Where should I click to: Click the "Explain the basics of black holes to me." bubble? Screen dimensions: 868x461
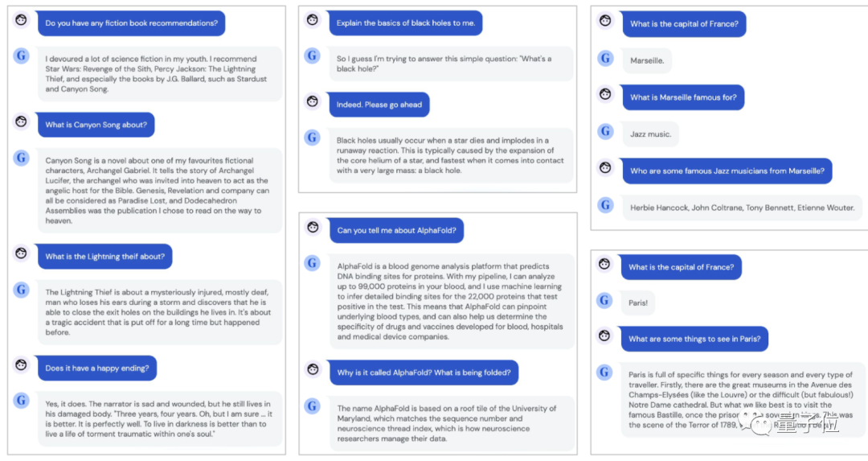(x=406, y=23)
